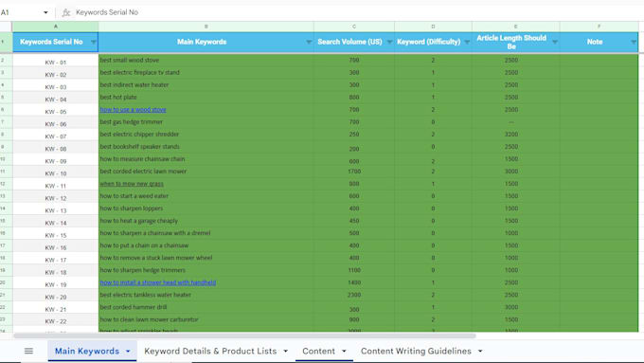644x363 pixels.
Task: Open the 'how to use a wood stove' link
Action: coord(134,110)
